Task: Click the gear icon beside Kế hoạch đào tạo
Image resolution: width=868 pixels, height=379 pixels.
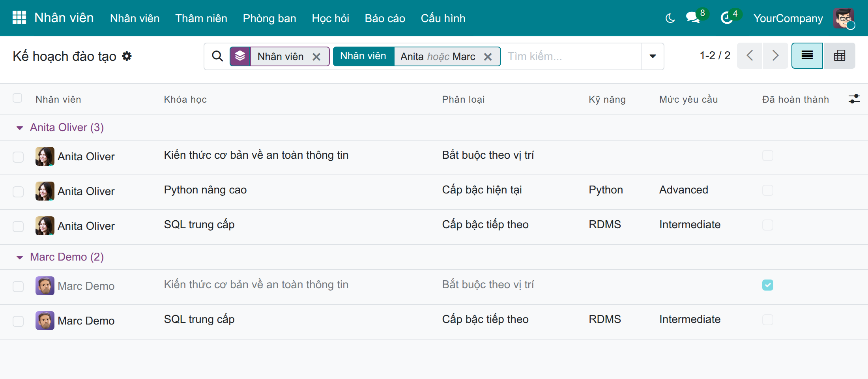Action: coord(127,56)
